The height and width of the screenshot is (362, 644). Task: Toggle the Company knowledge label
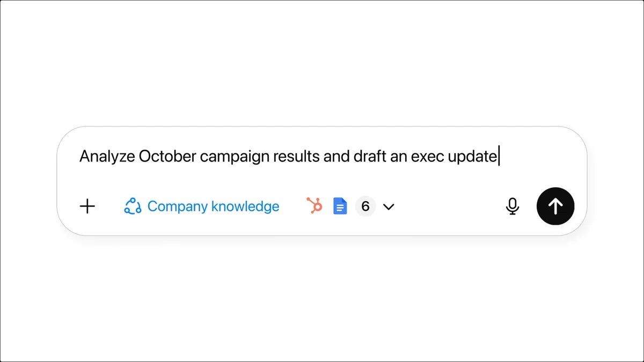(213, 206)
